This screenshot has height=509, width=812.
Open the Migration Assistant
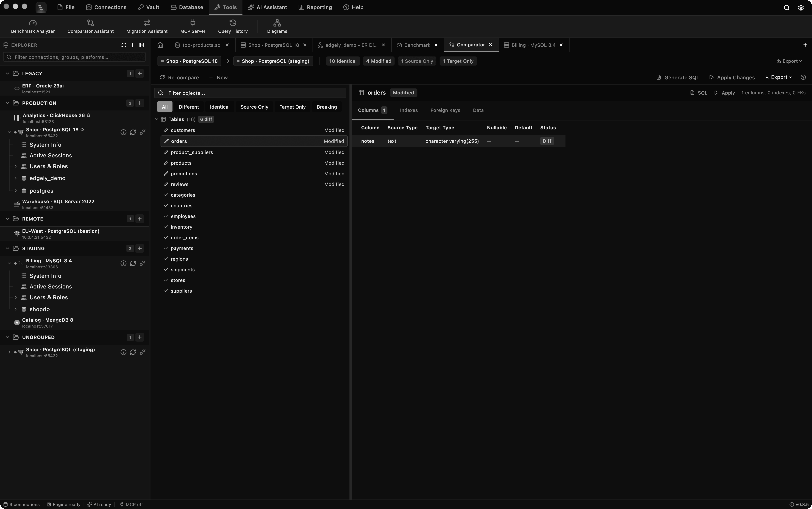[x=147, y=26]
